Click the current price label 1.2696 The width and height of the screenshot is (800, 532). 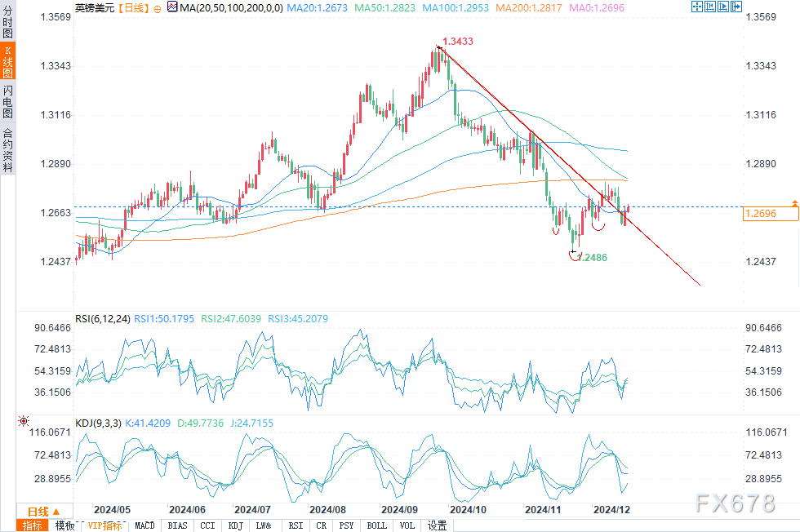tap(771, 213)
